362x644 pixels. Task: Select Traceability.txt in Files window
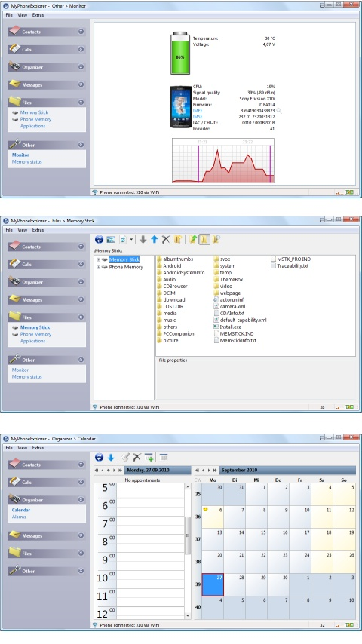pyautogui.click(x=290, y=265)
